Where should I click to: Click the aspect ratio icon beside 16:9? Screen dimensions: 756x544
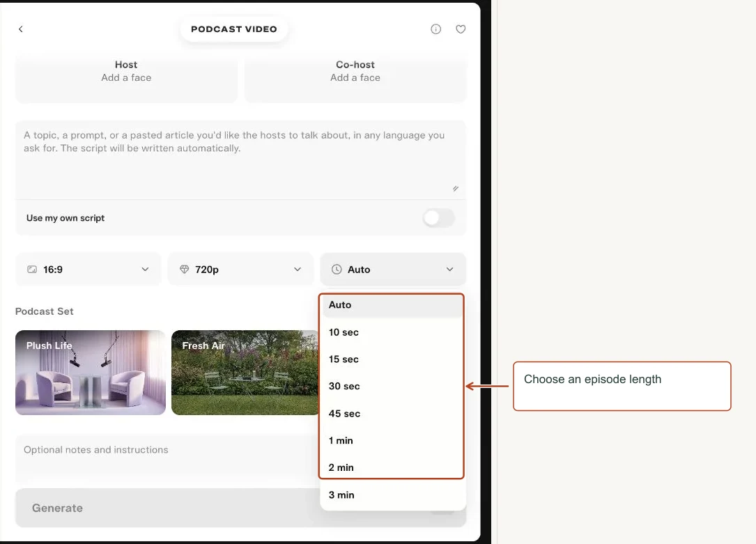coord(32,270)
